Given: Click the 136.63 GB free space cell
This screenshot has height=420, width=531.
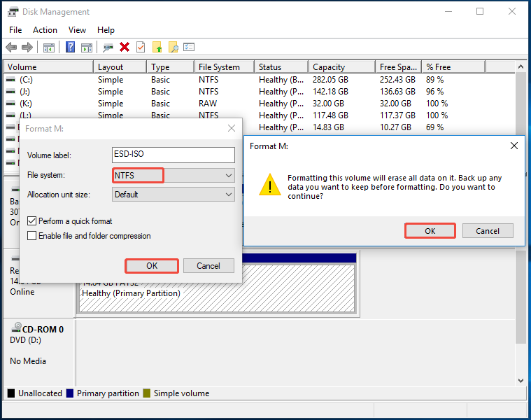Looking at the screenshot, I should 397,92.
